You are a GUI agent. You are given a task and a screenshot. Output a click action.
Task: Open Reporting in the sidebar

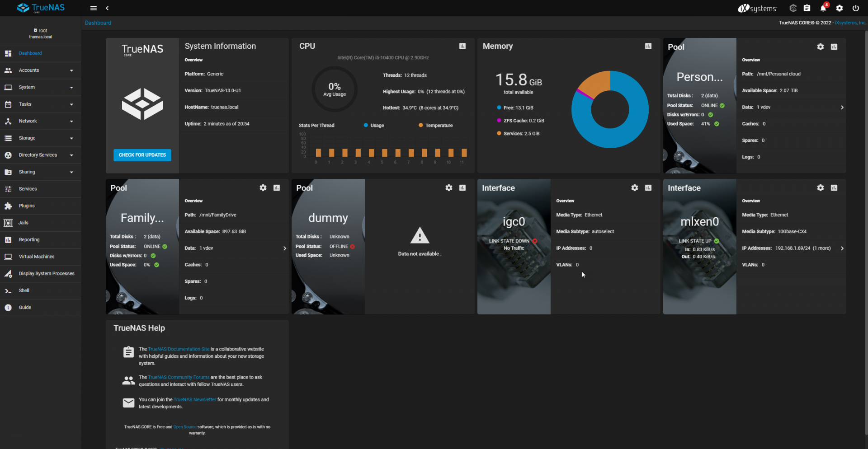point(41,240)
